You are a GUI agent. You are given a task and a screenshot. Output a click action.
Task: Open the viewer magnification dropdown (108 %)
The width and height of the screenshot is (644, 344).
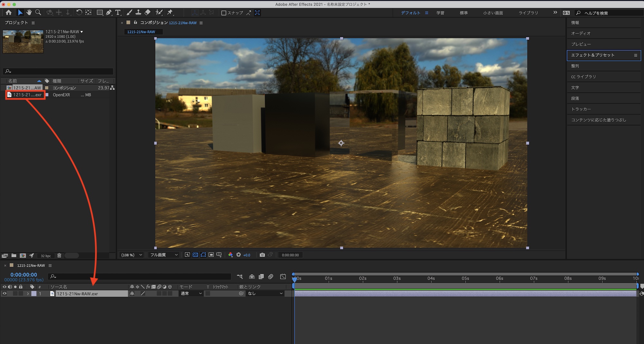131,255
